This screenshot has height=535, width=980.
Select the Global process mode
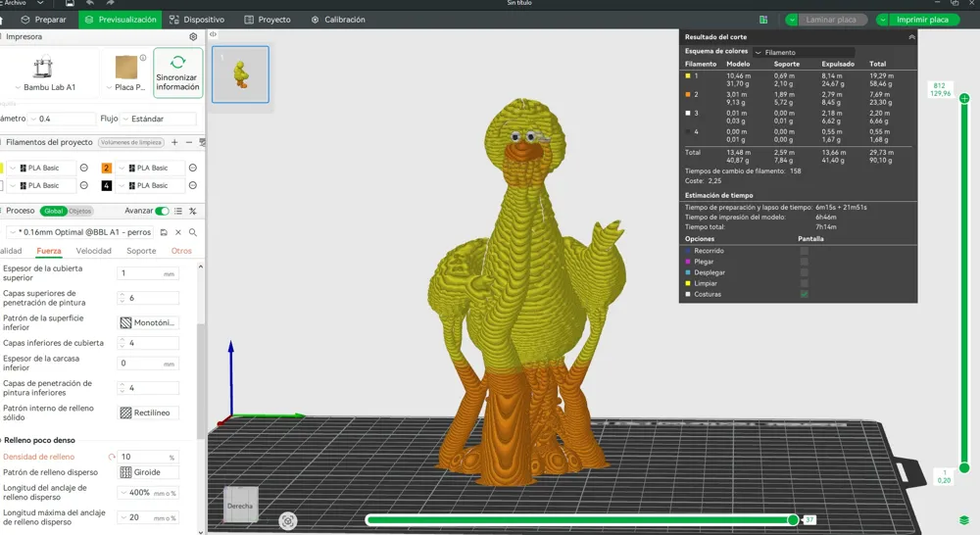[53, 212]
